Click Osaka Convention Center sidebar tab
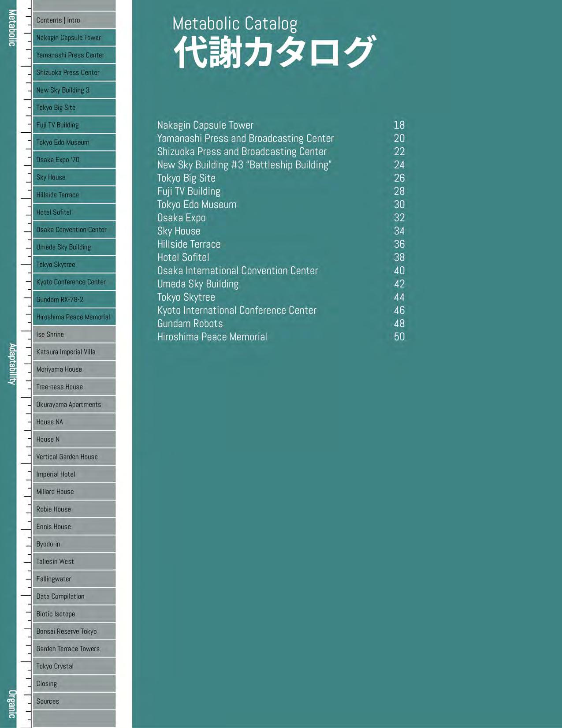 pos(74,230)
